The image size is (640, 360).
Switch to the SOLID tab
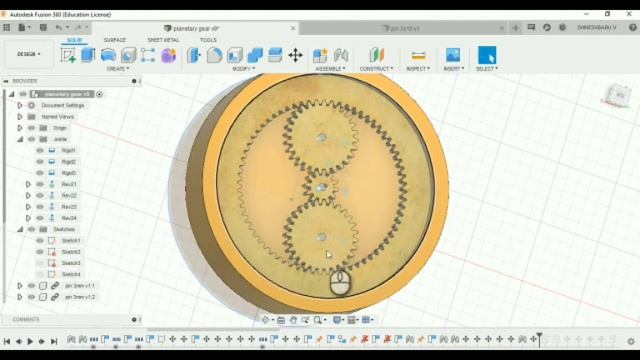click(x=74, y=40)
